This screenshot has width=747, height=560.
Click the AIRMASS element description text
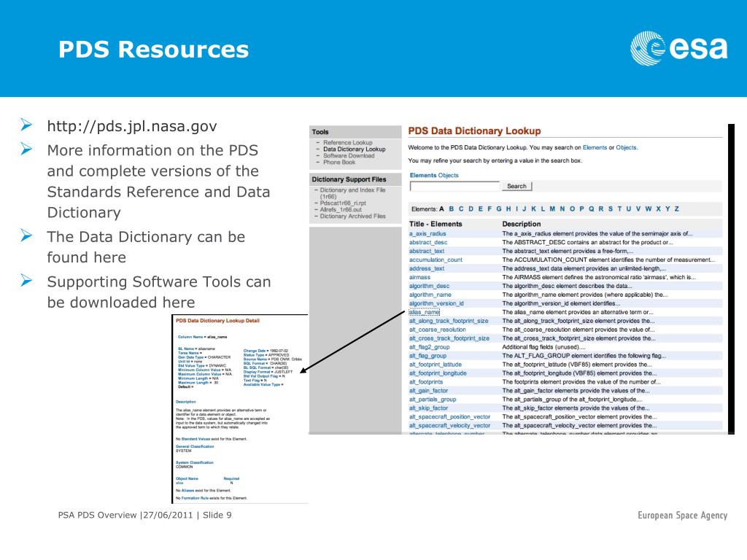[599, 277]
